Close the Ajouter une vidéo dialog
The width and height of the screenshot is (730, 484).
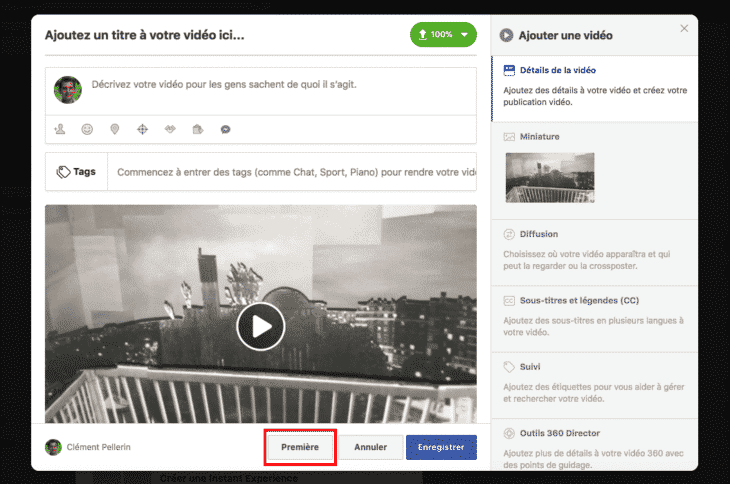click(684, 28)
